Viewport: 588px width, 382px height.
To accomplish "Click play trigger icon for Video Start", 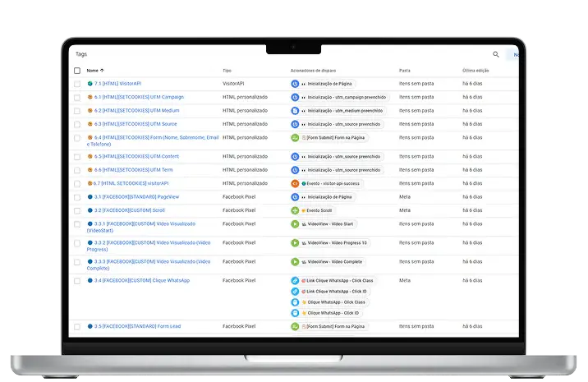I will pos(295,224).
